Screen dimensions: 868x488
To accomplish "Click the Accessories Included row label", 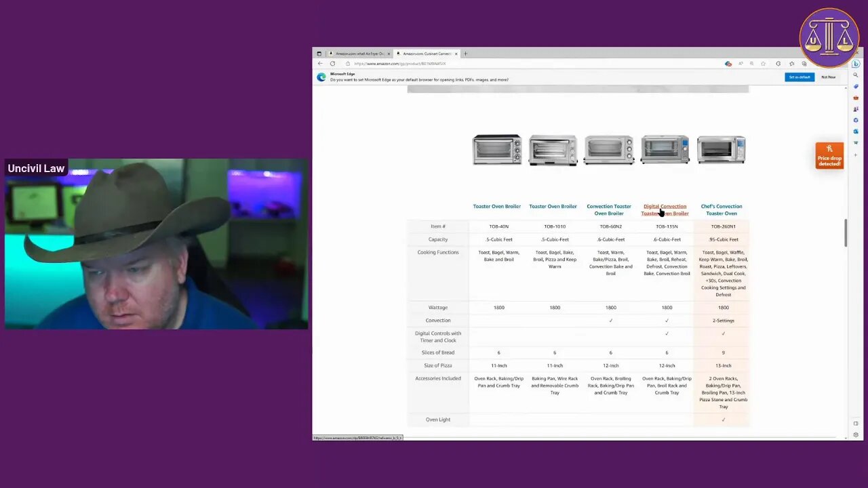I will point(438,378).
